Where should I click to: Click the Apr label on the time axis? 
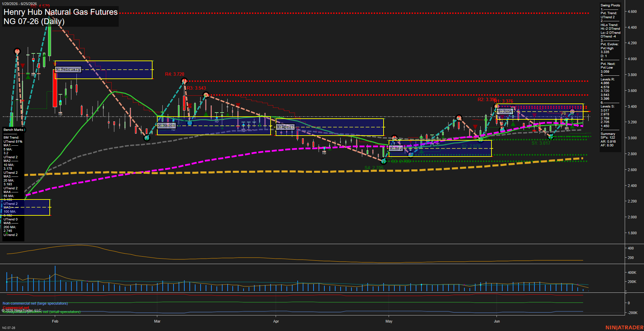click(x=276, y=321)
